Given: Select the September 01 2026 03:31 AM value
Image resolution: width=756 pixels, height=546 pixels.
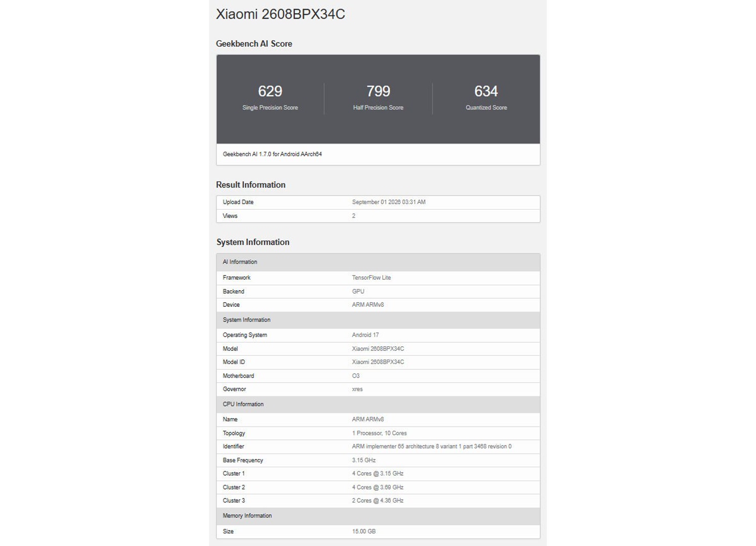Looking at the screenshot, I should pyautogui.click(x=389, y=202).
